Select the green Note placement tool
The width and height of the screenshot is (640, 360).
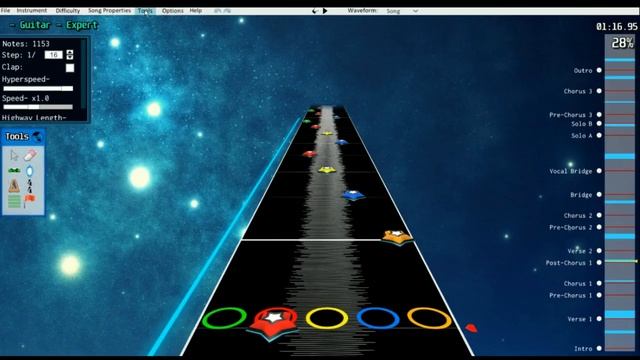click(14, 170)
